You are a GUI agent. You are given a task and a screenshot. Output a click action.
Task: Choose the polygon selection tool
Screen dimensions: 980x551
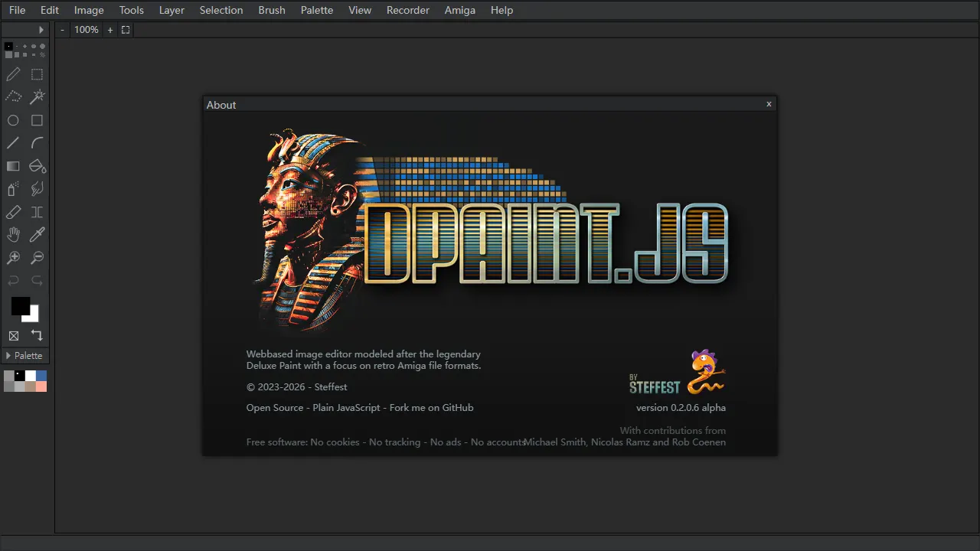pos(13,97)
